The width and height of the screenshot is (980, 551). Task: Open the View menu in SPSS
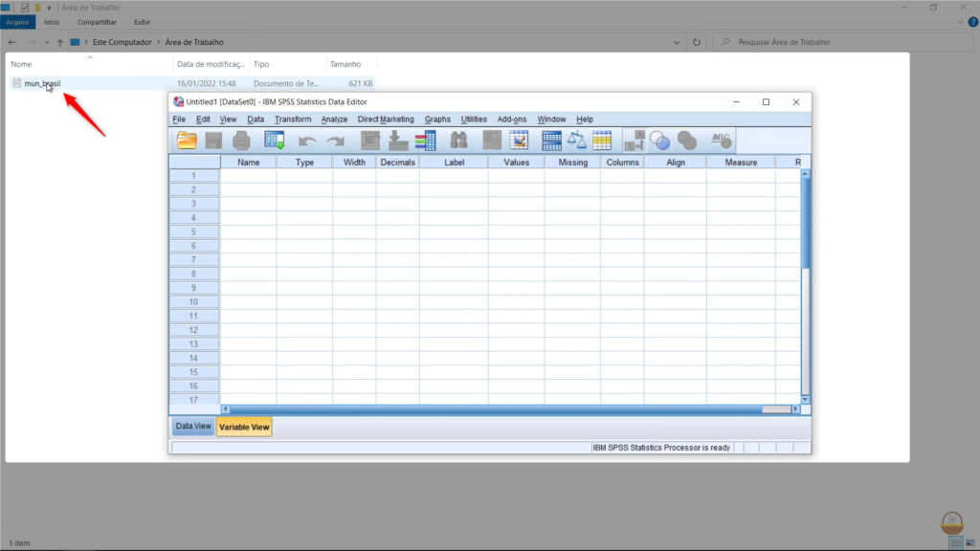pyautogui.click(x=228, y=120)
